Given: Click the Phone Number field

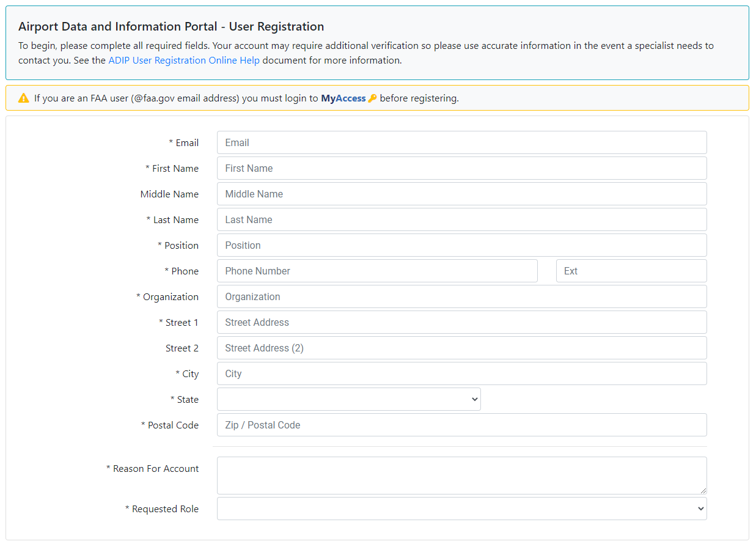Looking at the screenshot, I should (377, 271).
